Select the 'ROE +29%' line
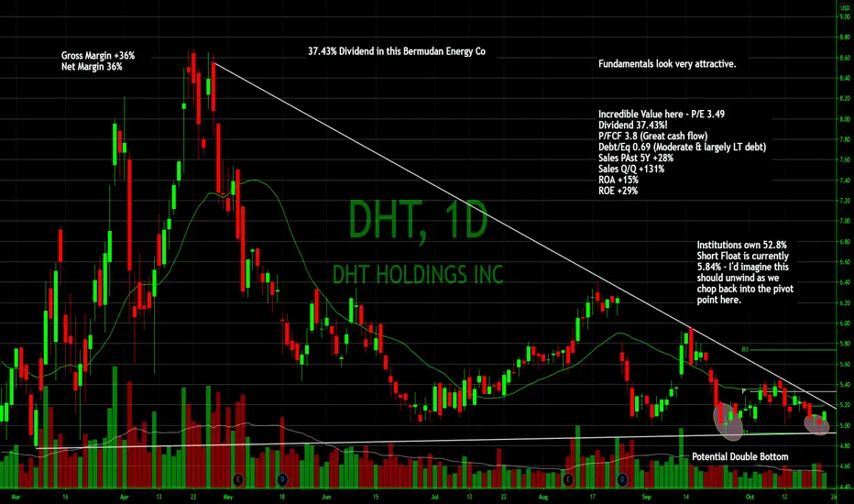This screenshot has height=504, width=854. [618, 191]
